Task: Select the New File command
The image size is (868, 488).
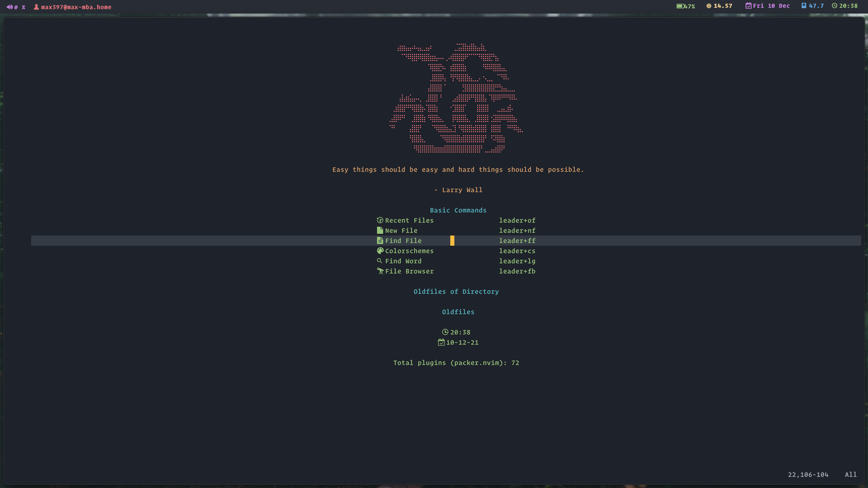Action: pos(401,230)
